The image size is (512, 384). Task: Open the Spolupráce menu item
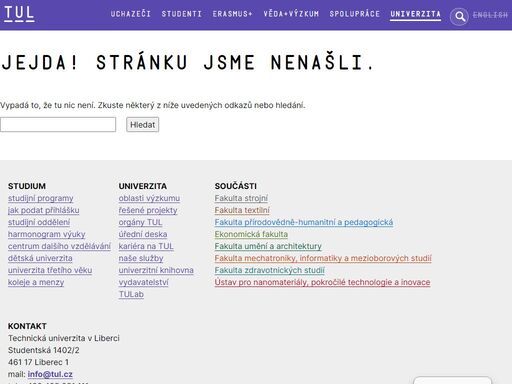(355, 14)
